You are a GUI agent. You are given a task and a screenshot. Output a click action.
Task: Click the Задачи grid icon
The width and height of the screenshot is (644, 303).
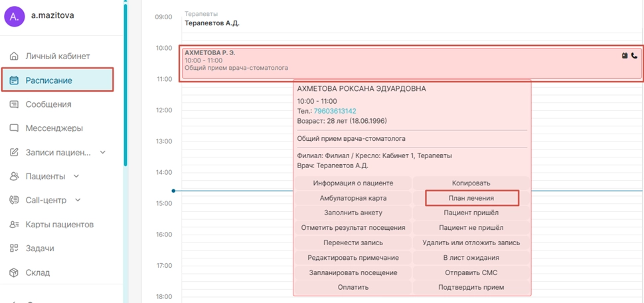click(x=14, y=249)
